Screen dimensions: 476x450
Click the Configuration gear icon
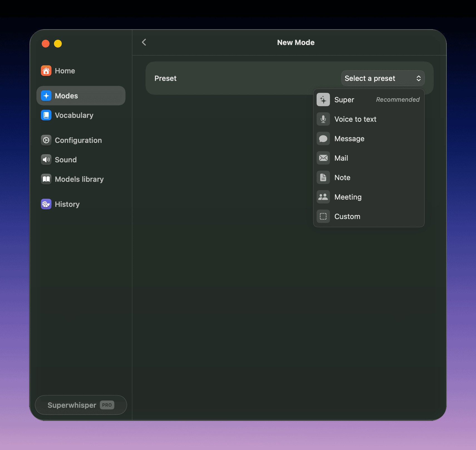click(x=46, y=140)
